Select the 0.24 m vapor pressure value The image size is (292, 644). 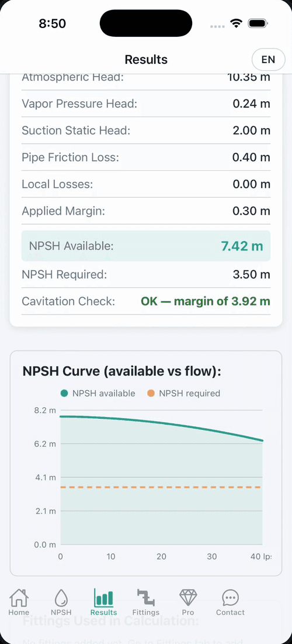[x=251, y=104]
